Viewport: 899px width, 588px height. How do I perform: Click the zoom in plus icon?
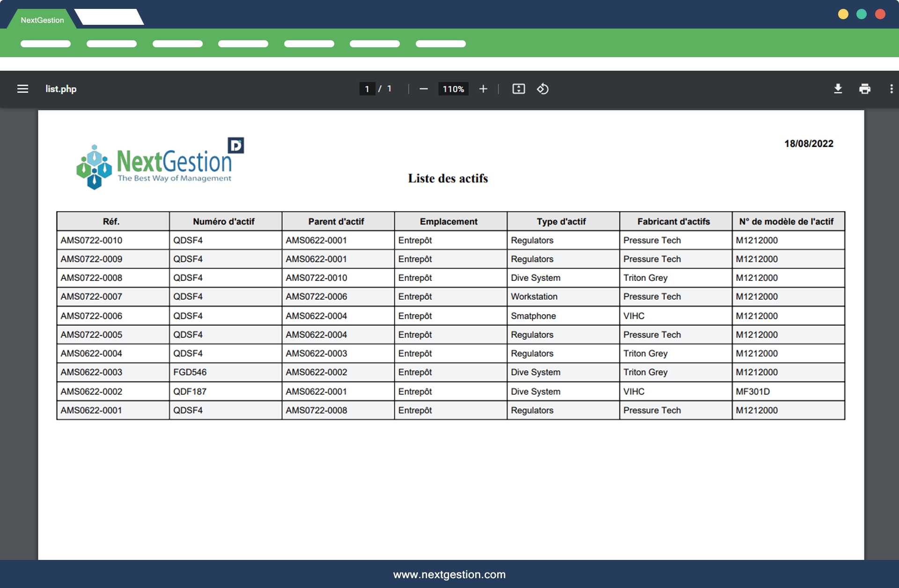(483, 89)
